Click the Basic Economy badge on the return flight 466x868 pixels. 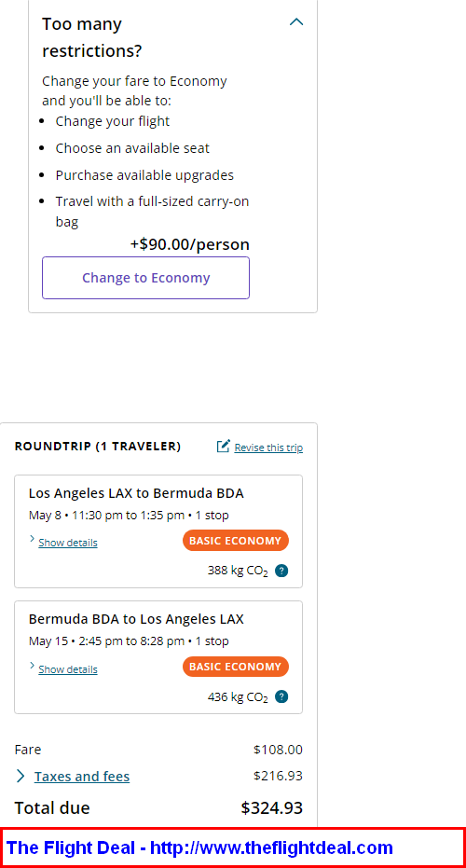[236, 667]
